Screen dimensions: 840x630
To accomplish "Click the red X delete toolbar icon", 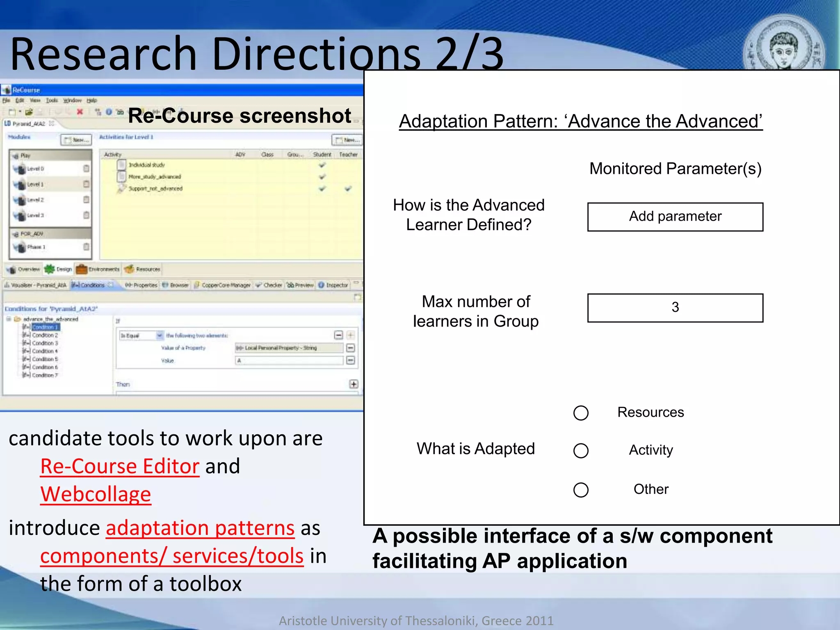I will click(80, 112).
